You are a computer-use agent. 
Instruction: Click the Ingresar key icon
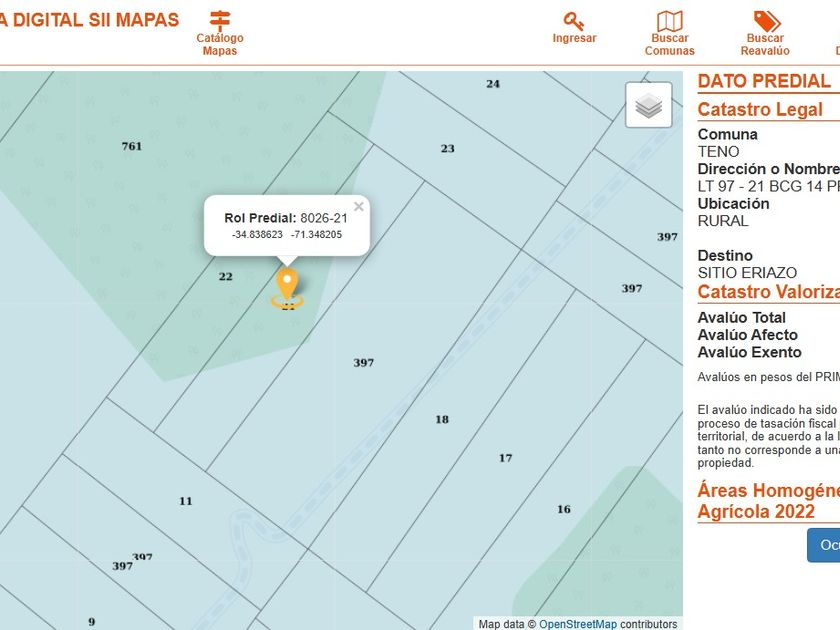(x=574, y=21)
